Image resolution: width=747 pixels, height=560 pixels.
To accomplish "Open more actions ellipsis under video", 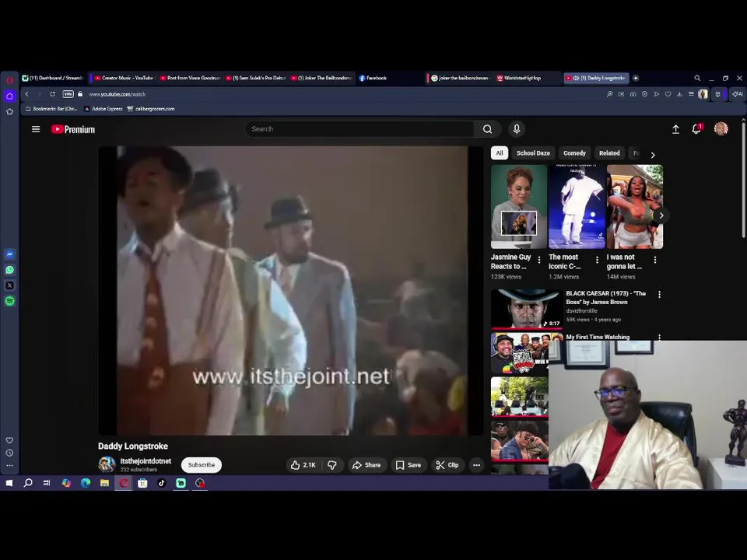I will pos(476,465).
